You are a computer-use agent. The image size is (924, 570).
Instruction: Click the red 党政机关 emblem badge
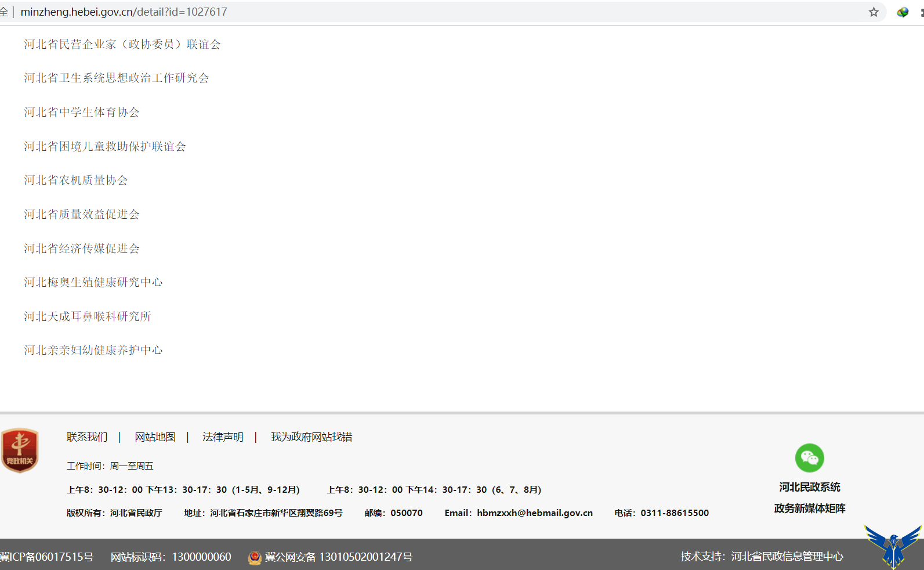(20, 450)
